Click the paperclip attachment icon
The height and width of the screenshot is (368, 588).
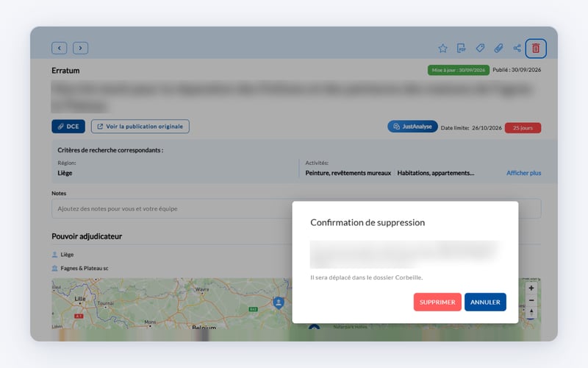[498, 48]
